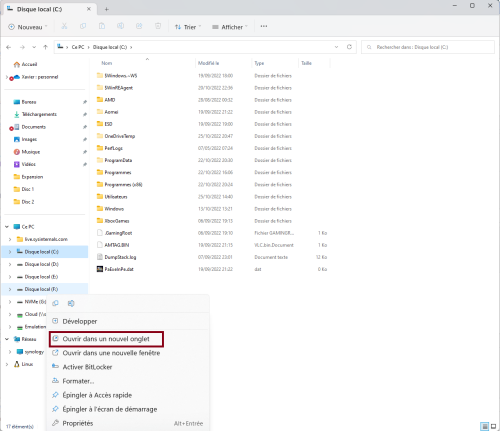The height and width of the screenshot is (431, 500).
Task: Click the Share icon in the toolbar
Action: point(139,26)
